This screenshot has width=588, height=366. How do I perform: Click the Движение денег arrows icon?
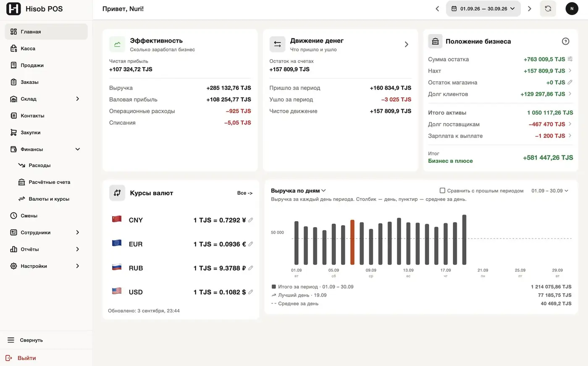tap(277, 44)
